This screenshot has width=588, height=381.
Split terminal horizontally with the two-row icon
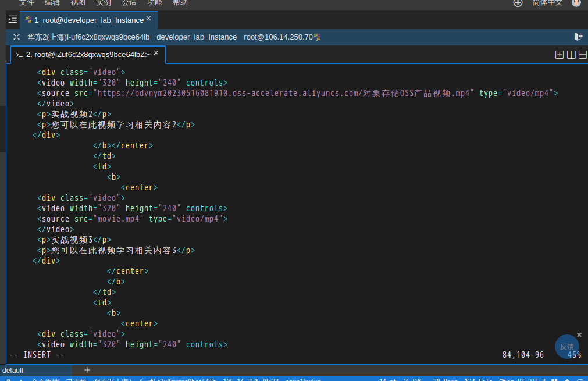[x=583, y=55]
